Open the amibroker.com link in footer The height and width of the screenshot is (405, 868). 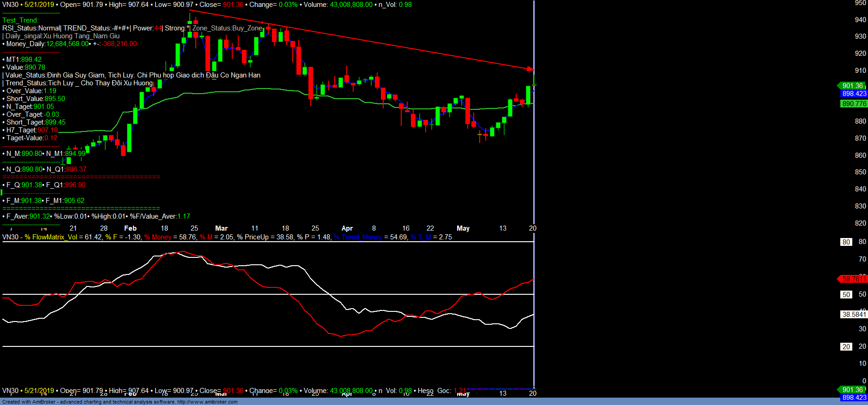point(207,402)
